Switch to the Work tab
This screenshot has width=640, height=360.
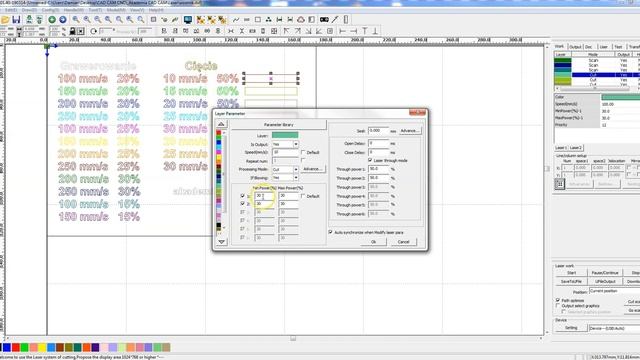click(559, 47)
